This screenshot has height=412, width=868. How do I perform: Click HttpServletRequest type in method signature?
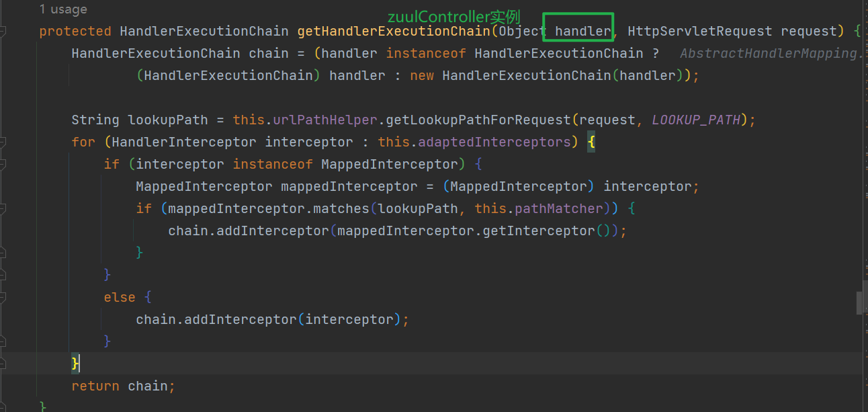[x=699, y=31]
